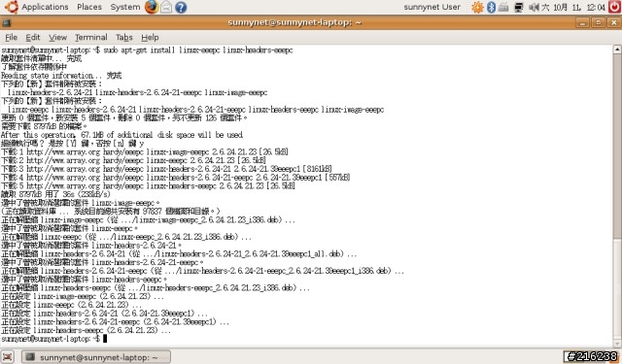Screen dimensions: 622x364
Task: Open the mail client launcher icon
Action: click(166, 7)
